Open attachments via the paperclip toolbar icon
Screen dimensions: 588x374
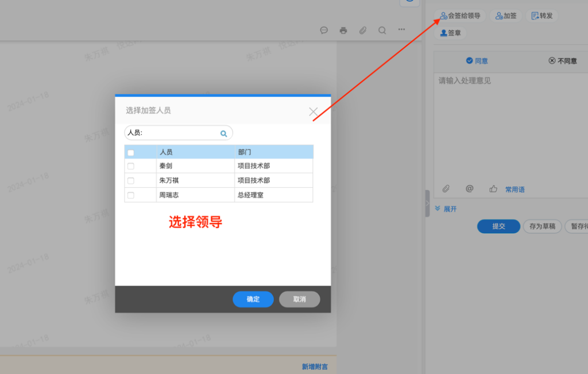[x=362, y=30]
